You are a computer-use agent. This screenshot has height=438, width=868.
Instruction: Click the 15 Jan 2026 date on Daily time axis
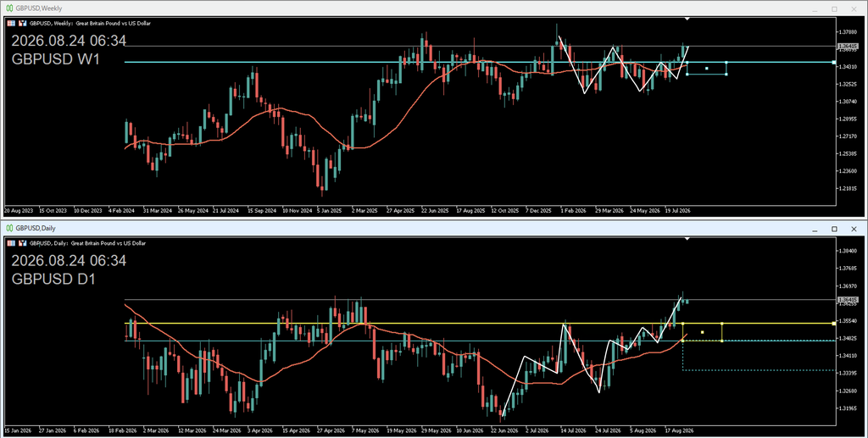(19, 430)
